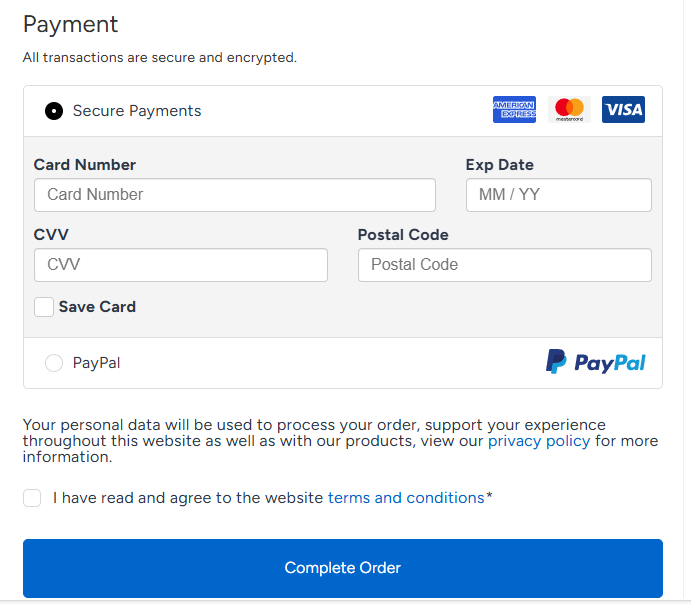This screenshot has width=691, height=604.
Task: Open the privacy policy link
Action: point(539,441)
